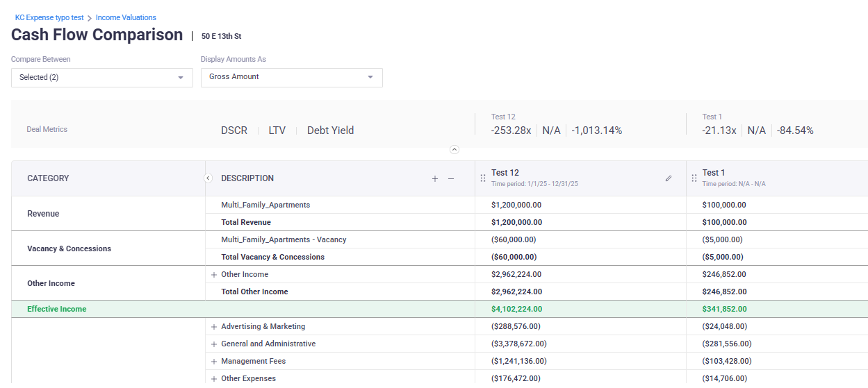
Task: Expand the Management Fees row
Action: point(214,362)
